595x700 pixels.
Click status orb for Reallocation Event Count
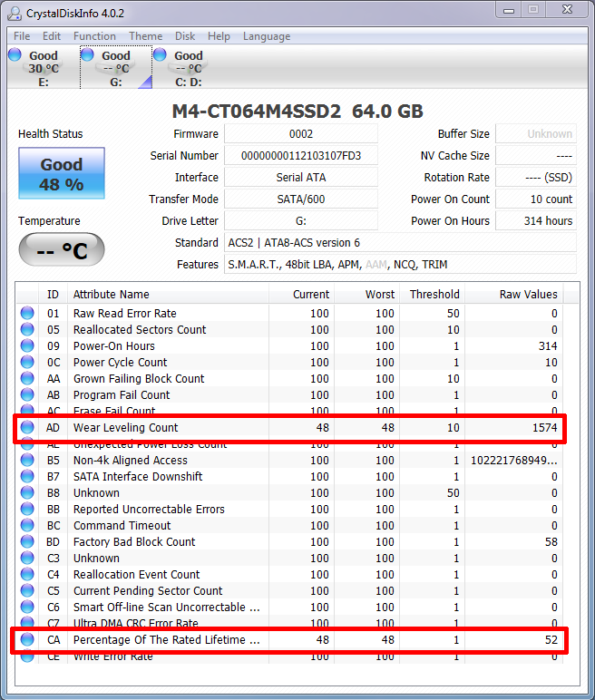click(x=27, y=575)
